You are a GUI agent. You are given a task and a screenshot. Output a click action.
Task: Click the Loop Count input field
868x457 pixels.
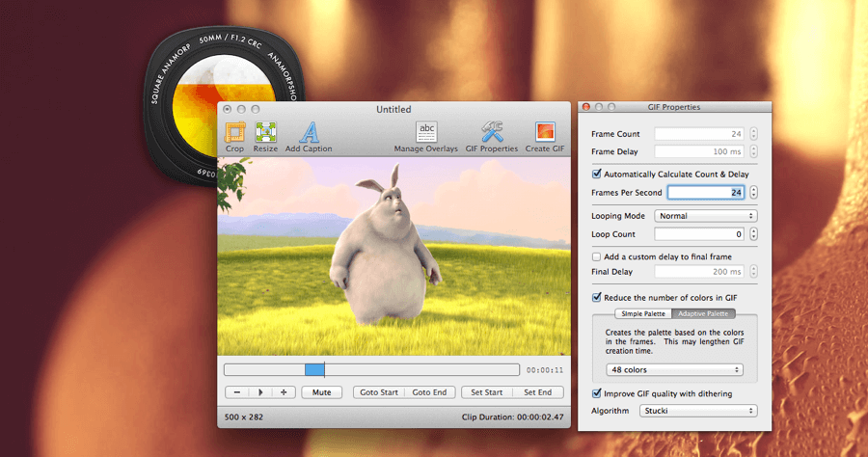click(699, 234)
